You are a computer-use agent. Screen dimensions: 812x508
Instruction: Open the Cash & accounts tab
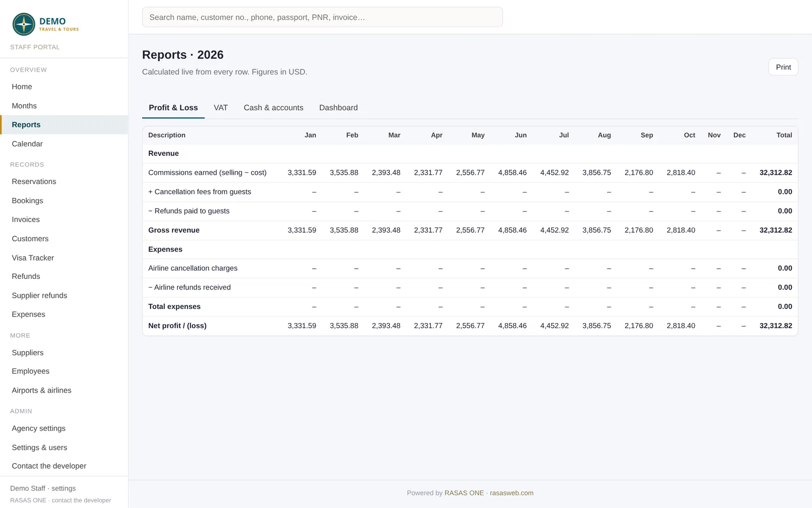click(x=274, y=108)
